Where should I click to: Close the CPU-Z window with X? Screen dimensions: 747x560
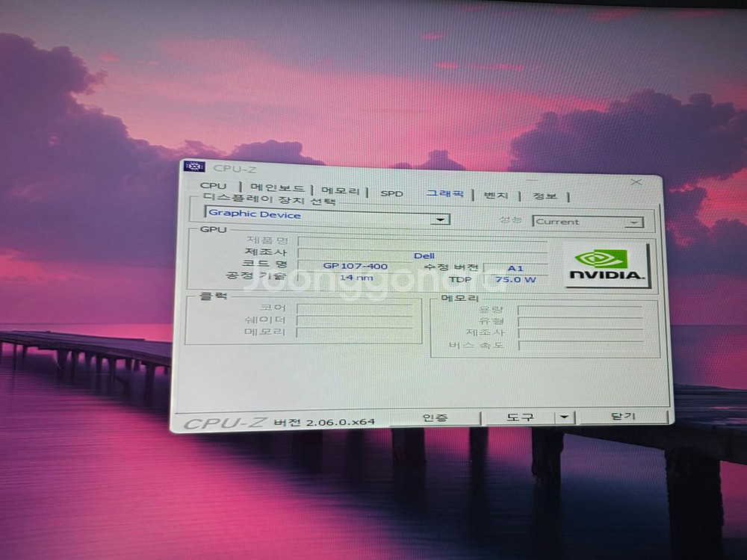tap(636, 182)
